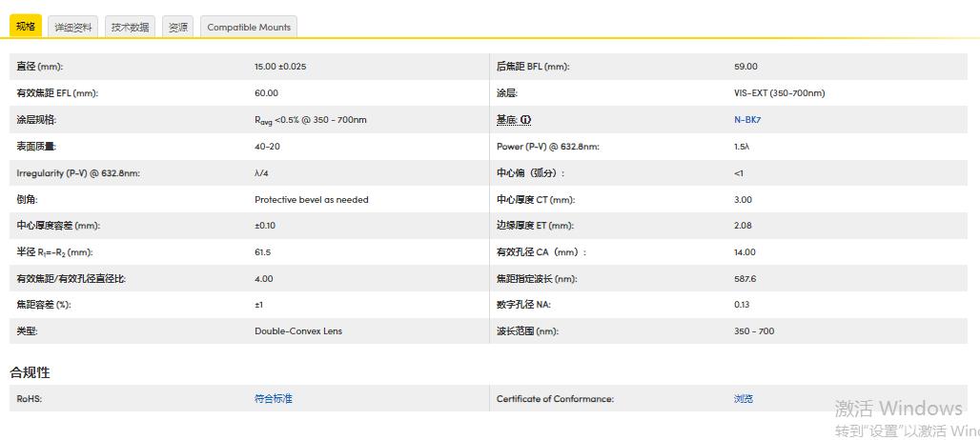Click the VIS-EXT (350-700nm) coating value
The width and height of the screenshot is (980, 440).
779,93
